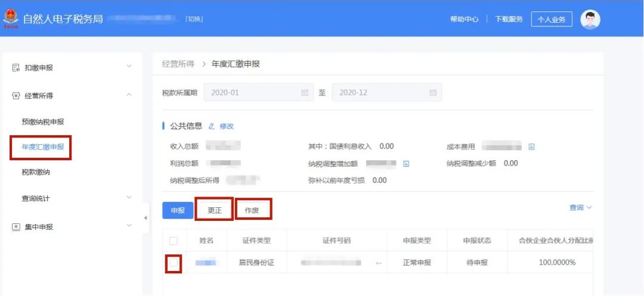
Task: Open the 帮助中心 link
Action: 464,19
